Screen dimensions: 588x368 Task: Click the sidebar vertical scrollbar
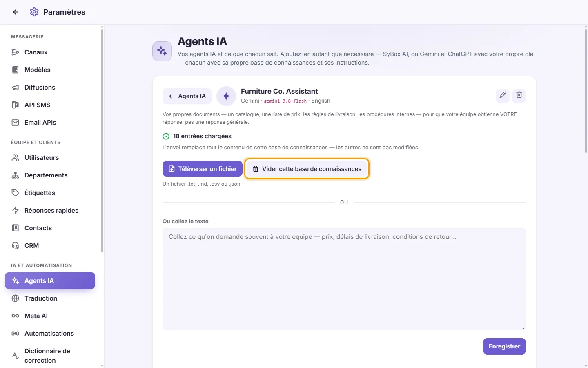tap(102, 141)
